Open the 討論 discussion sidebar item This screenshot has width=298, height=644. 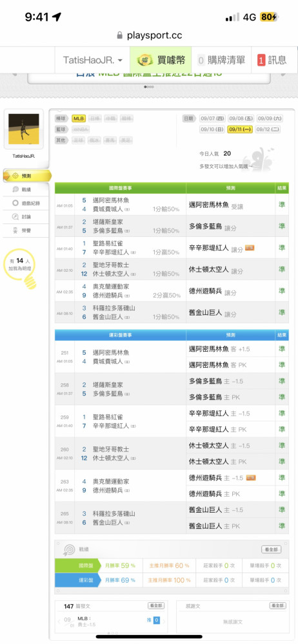(x=26, y=216)
